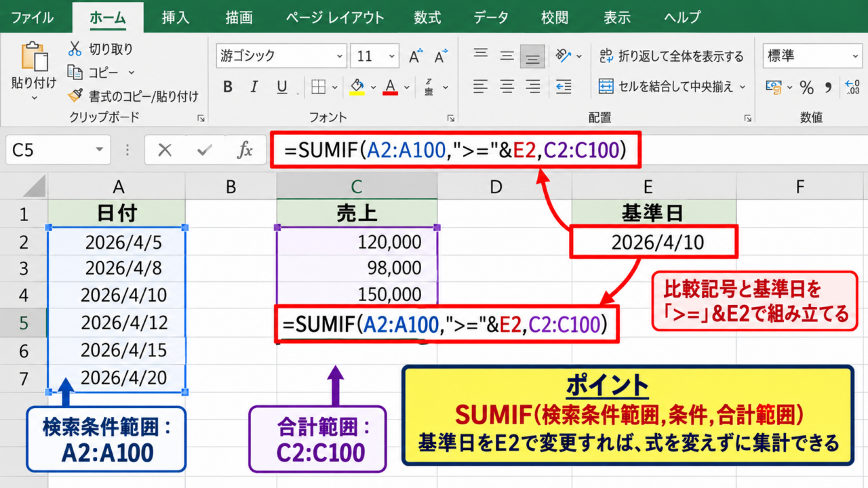Screen dimensions: 868x488
Task: Open Insert Function with the fx icon
Action: pyautogui.click(x=245, y=150)
